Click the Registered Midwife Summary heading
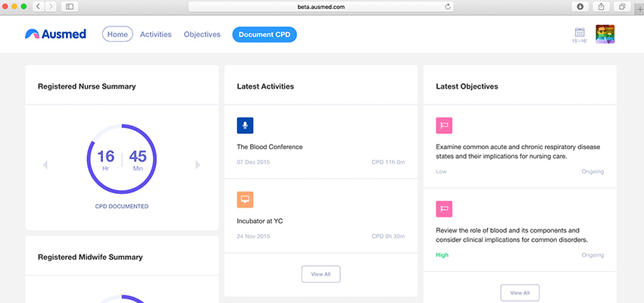Image resolution: width=644 pixels, height=303 pixels. [90, 258]
